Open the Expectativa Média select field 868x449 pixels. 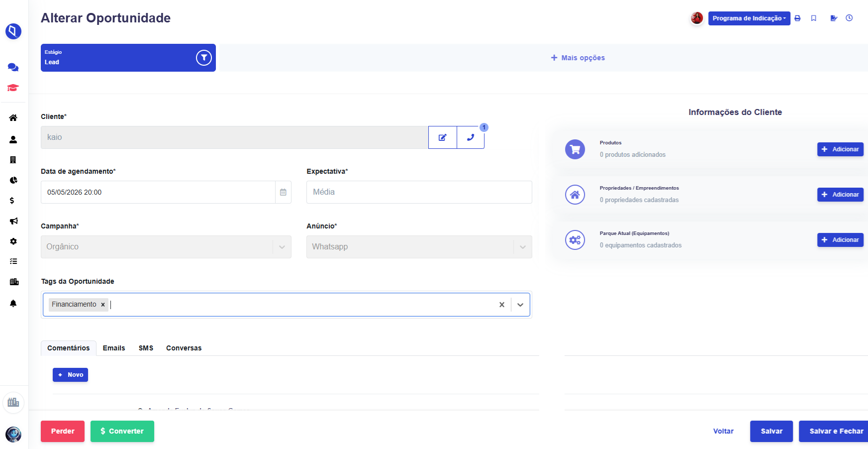pos(419,192)
